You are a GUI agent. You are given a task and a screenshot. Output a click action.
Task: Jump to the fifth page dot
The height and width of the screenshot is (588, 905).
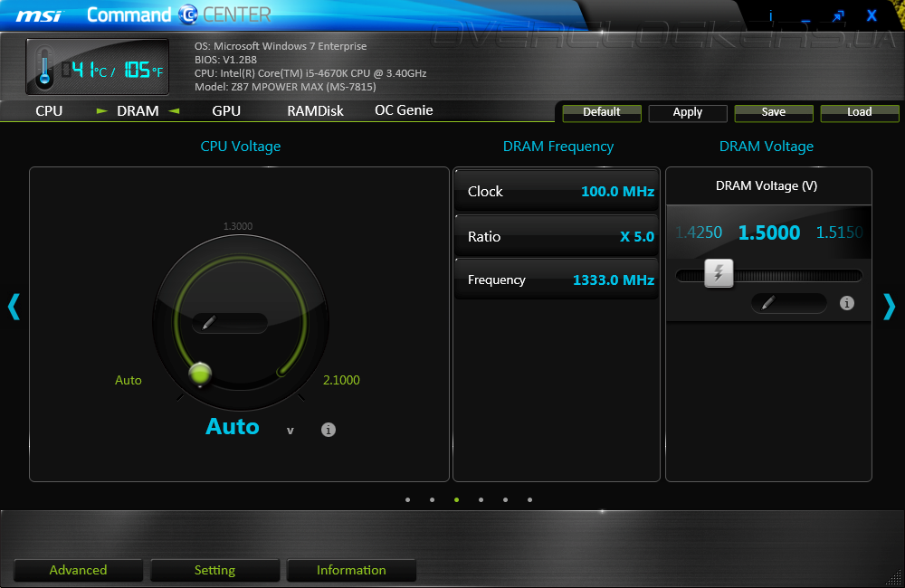click(506, 499)
